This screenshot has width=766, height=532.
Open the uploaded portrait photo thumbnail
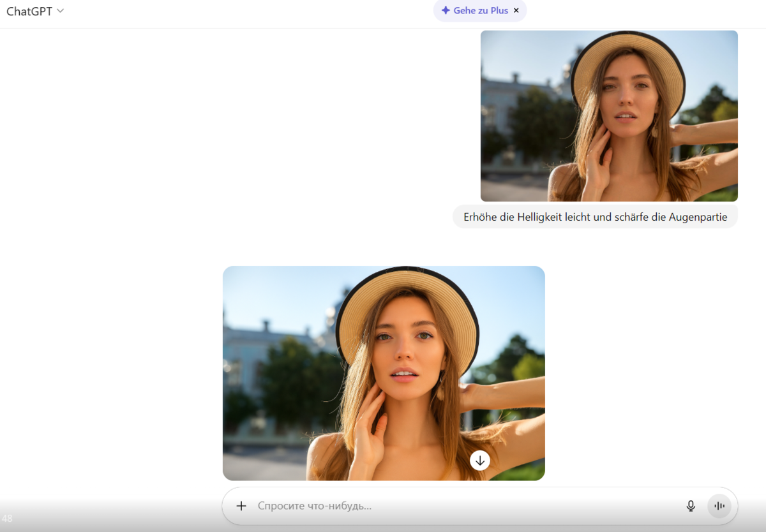click(x=608, y=115)
